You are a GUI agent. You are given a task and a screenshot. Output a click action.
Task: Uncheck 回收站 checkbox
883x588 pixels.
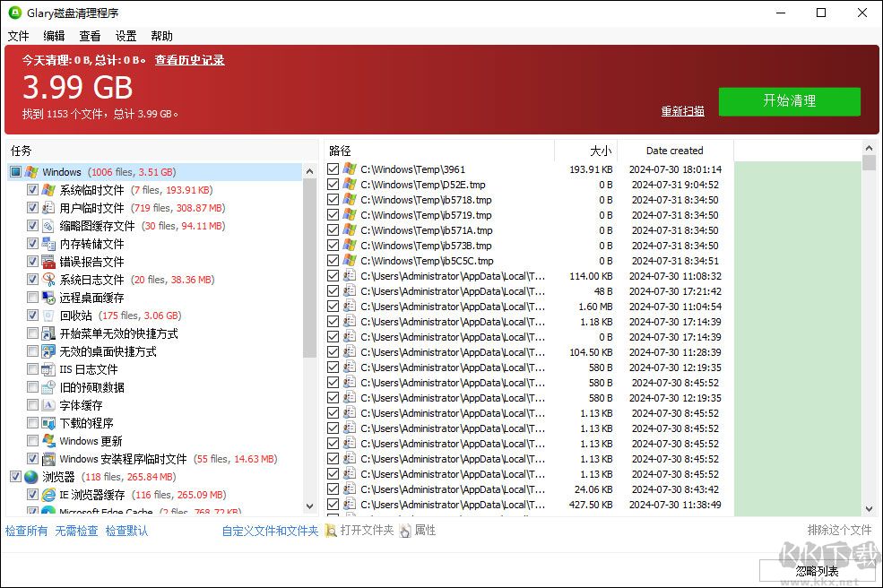coord(32,316)
